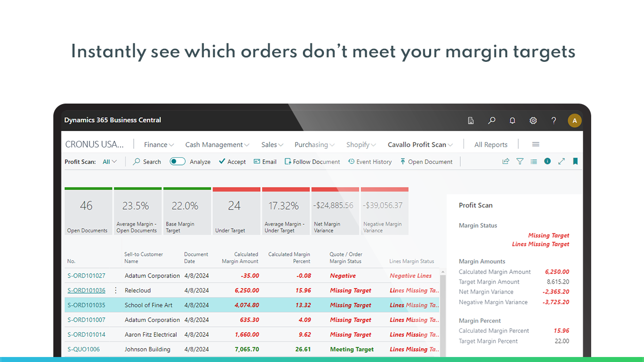Click the Share icon on the toolbar
The image size is (644, 362).
[506, 161]
